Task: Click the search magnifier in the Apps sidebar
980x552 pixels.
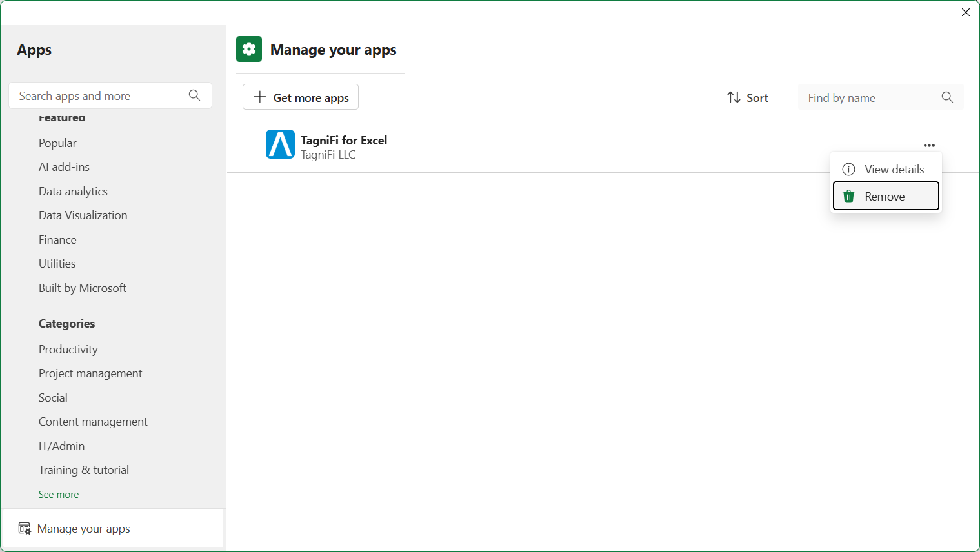Action: [x=194, y=95]
